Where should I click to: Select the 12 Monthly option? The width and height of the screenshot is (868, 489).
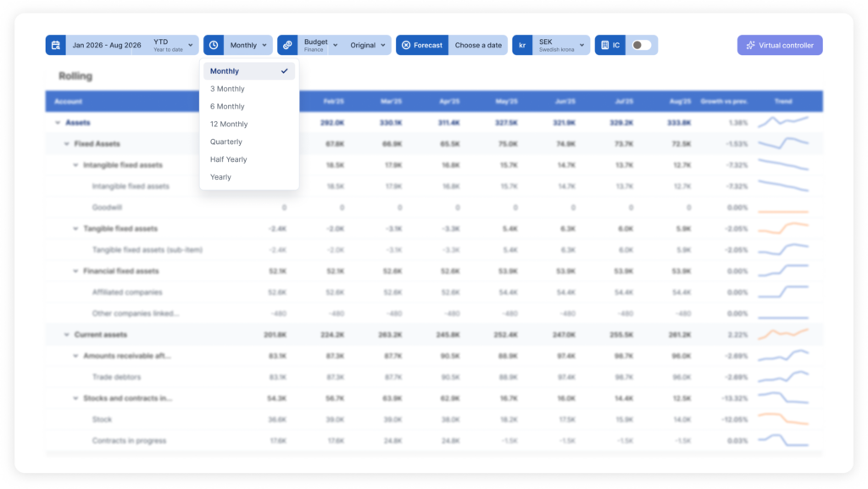tap(249, 124)
